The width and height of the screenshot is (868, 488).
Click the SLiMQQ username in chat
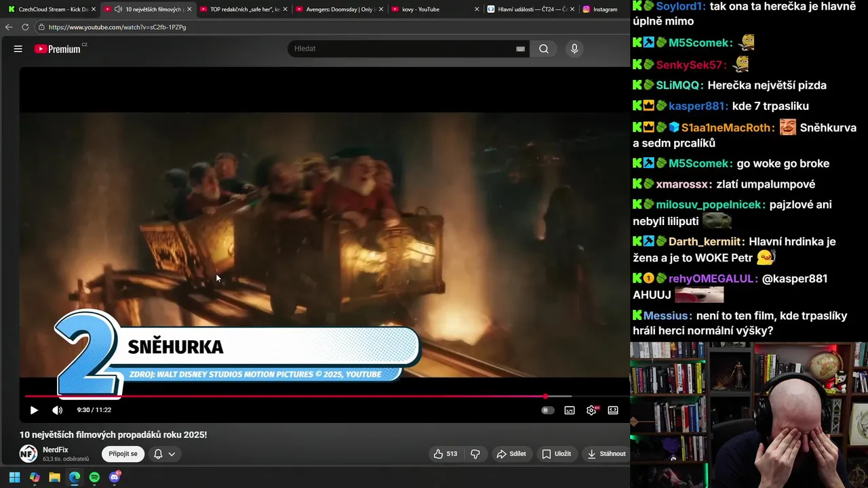tap(678, 85)
